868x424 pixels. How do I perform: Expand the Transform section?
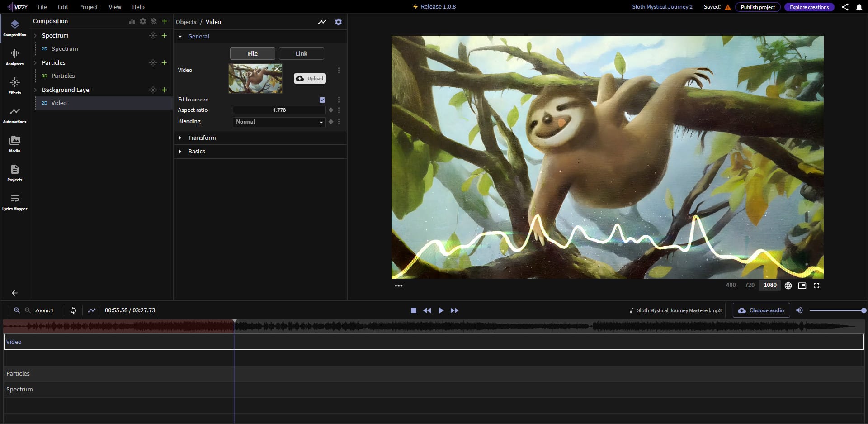(x=202, y=138)
